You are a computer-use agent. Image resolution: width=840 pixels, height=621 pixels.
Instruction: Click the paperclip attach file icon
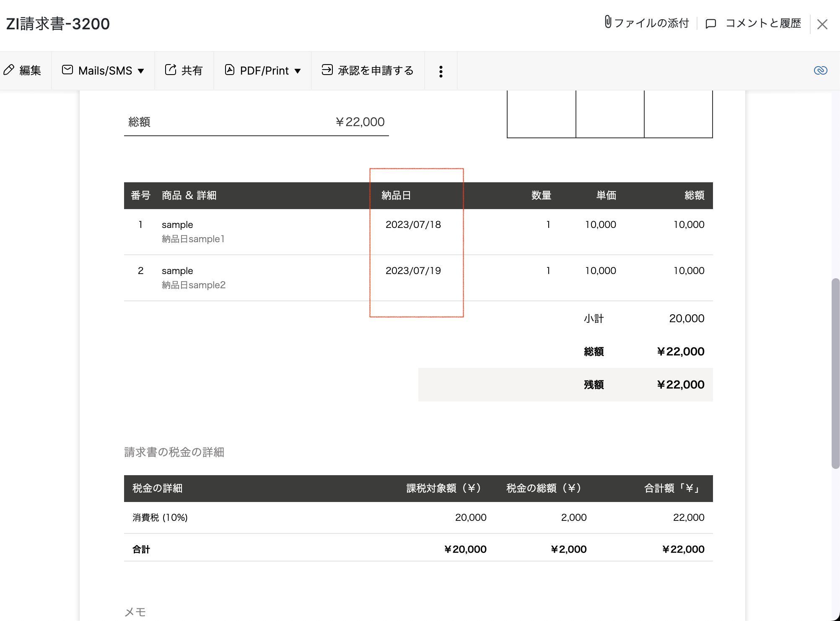point(608,22)
